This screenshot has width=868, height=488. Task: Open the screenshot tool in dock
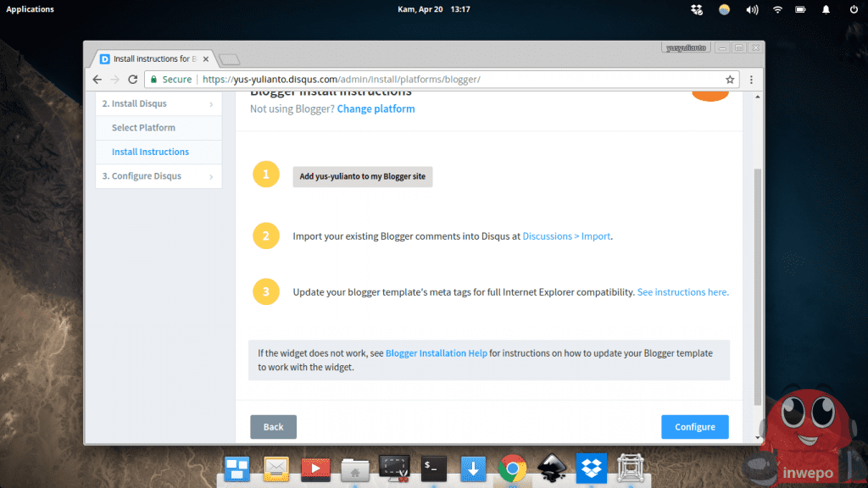pos(394,468)
